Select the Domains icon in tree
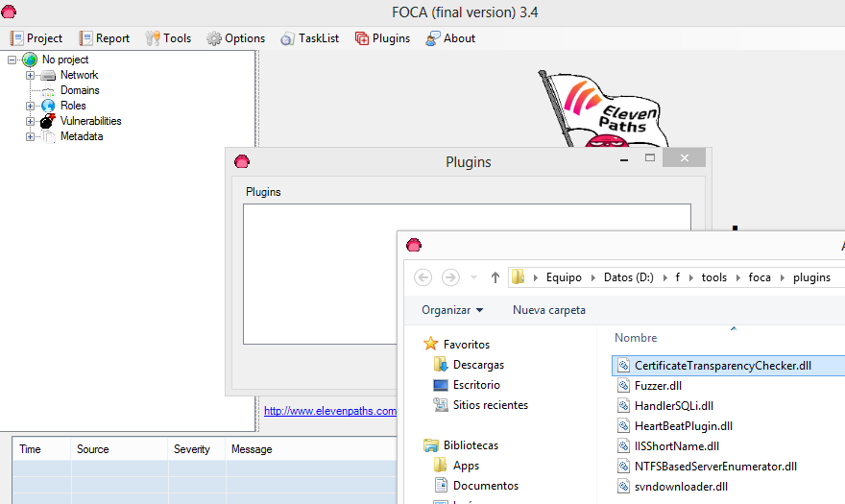The image size is (845, 504). [48, 90]
